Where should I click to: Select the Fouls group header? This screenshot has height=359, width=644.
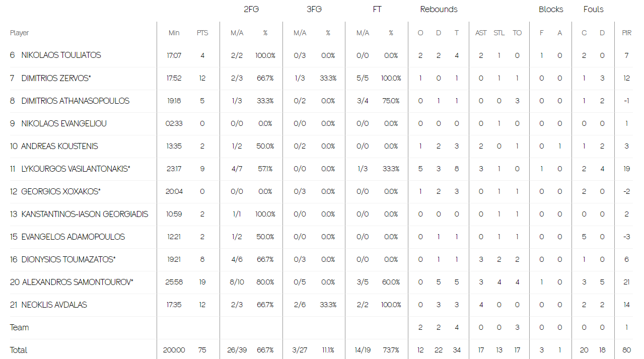click(x=593, y=9)
